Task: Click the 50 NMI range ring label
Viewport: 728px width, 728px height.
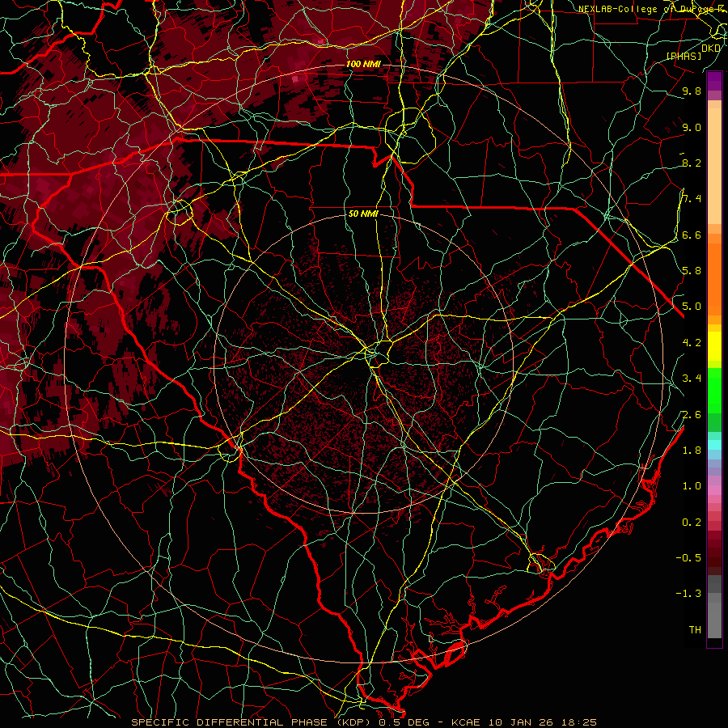Action: pos(363,214)
